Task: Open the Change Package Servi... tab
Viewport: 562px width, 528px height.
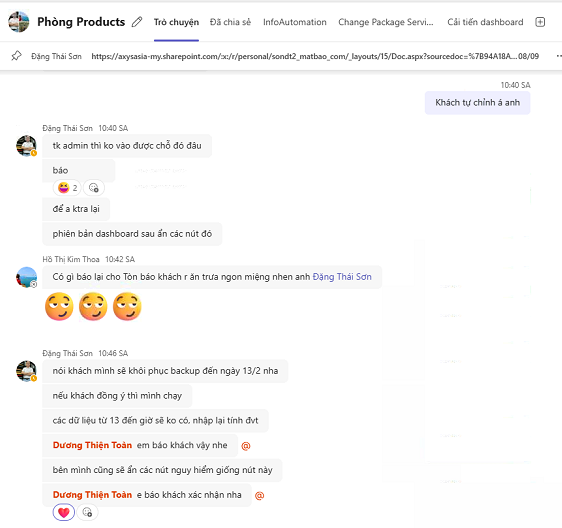Action: [386, 22]
